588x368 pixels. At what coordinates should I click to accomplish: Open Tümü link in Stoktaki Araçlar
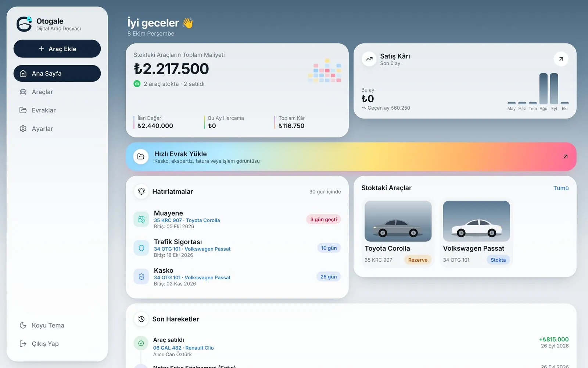pyautogui.click(x=561, y=188)
